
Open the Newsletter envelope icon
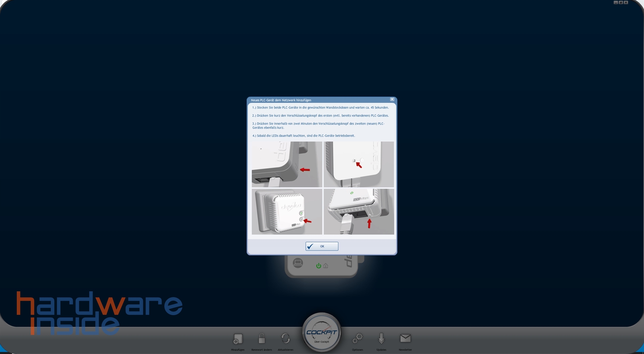(405, 339)
